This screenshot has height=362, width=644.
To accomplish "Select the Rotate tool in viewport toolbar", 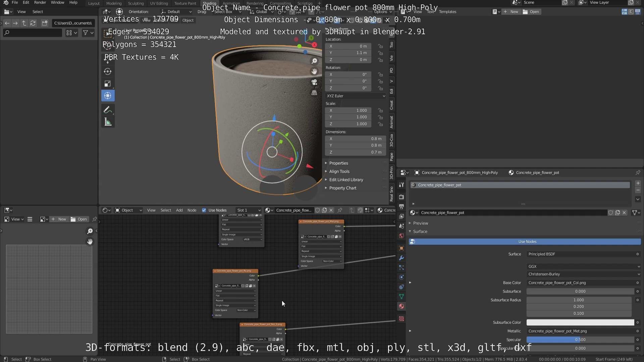I will pyautogui.click(x=108, y=71).
